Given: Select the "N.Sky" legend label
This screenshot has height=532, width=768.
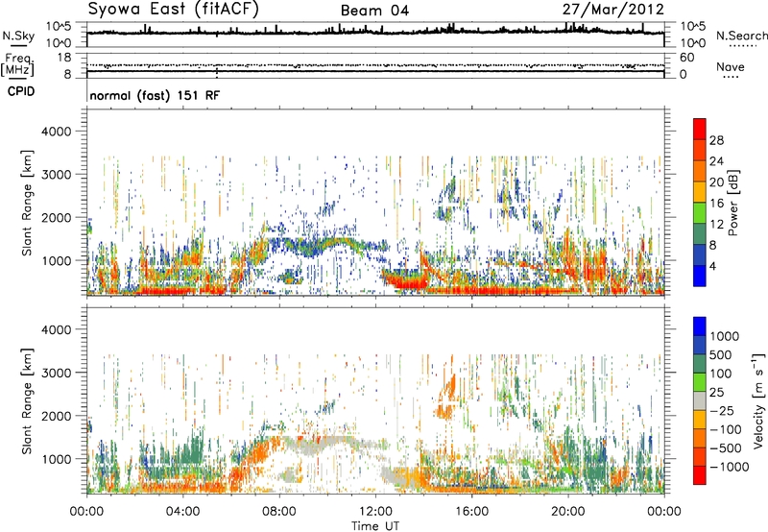Looking at the screenshot, I should click(18, 36).
